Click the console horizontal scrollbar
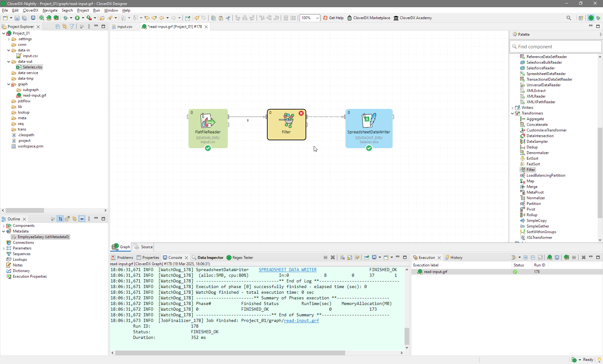603x364 pixels. pos(230,353)
